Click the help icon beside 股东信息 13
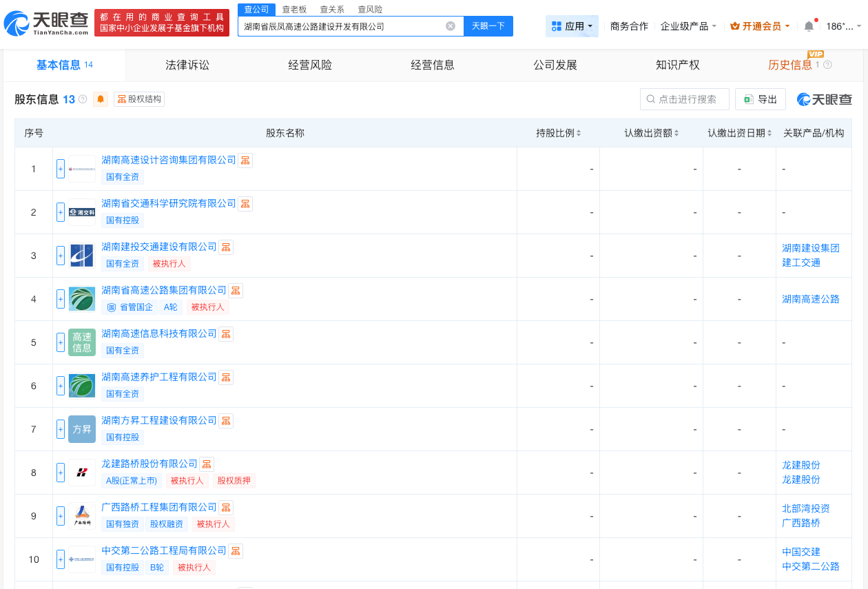The width and height of the screenshot is (868, 589). (x=83, y=99)
